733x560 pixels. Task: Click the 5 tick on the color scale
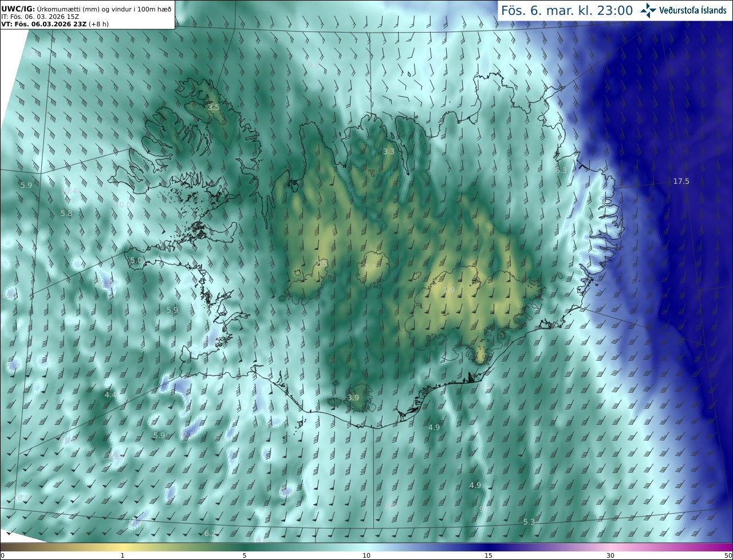click(x=245, y=555)
